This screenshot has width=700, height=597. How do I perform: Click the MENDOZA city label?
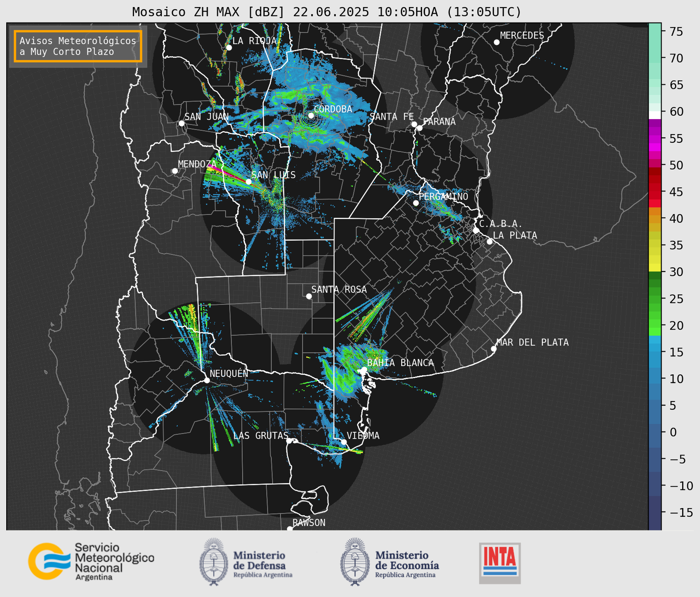point(198,164)
